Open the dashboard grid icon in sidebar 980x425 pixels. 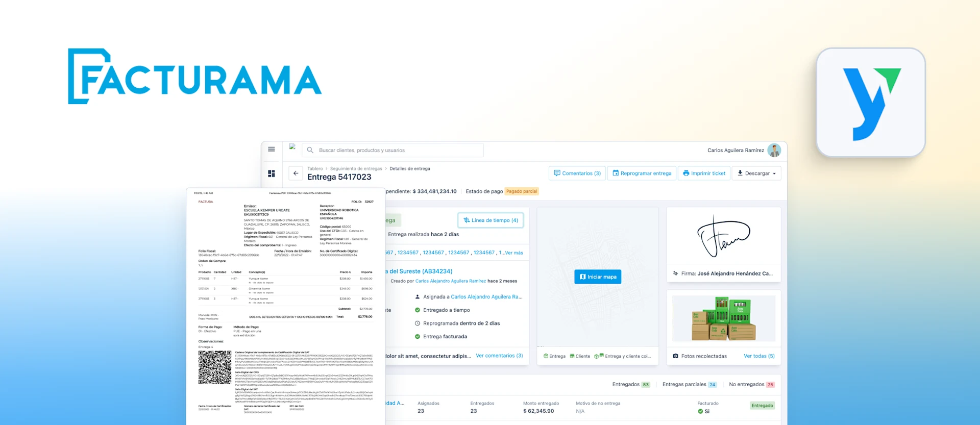click(272, 173)
